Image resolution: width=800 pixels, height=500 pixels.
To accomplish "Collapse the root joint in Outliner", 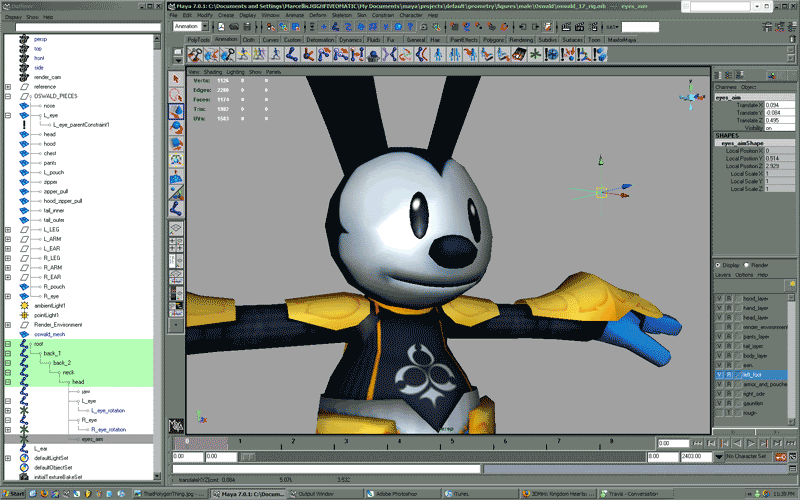I will (8, 344).
